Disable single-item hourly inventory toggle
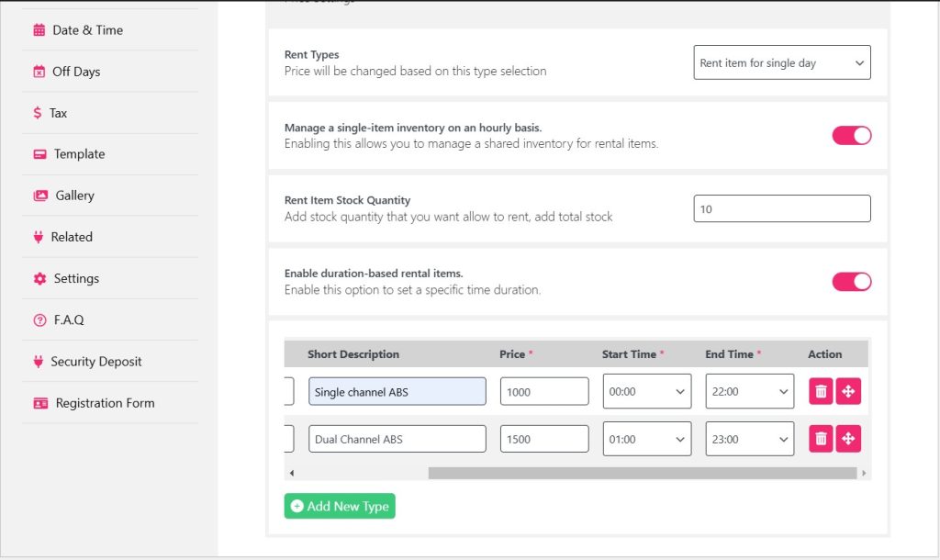Viewport: 940px width, 560px height. (851, 136)
